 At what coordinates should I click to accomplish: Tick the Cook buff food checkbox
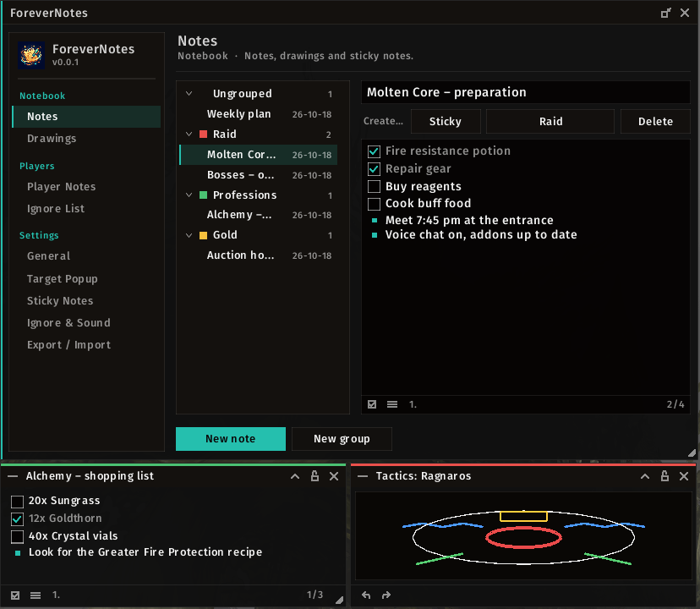click(375, 204)
